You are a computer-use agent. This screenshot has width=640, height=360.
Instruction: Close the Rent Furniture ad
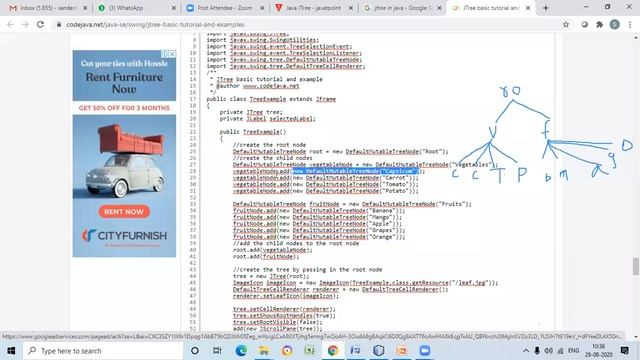tap(172, 54)
